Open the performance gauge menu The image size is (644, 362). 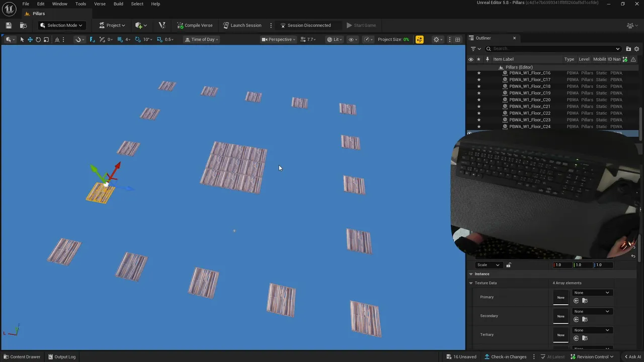tap(368, 39)
